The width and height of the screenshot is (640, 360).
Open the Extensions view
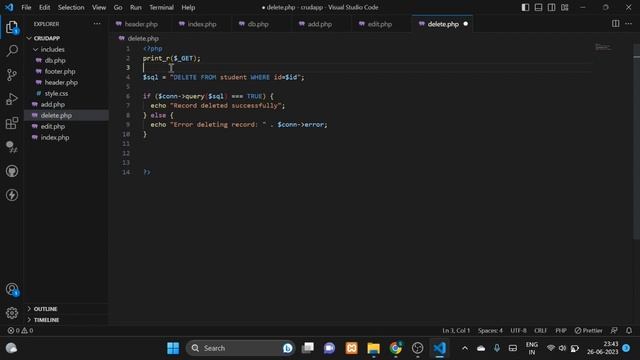pyautogui.click(x=12, y=123)
